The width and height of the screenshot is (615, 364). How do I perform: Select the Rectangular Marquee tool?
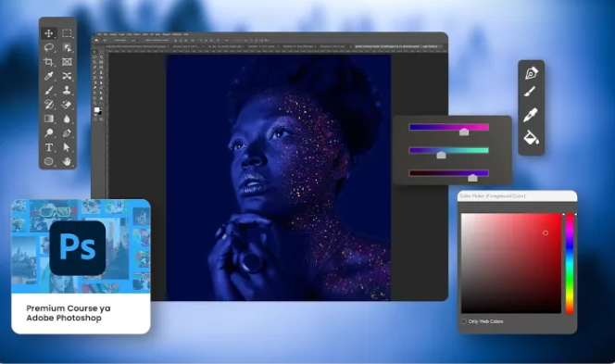click(67, 33)
